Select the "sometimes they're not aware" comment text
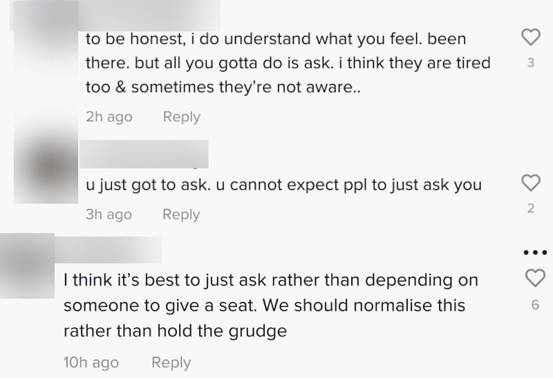The image size is (553, 392). [x=246, y=87]
